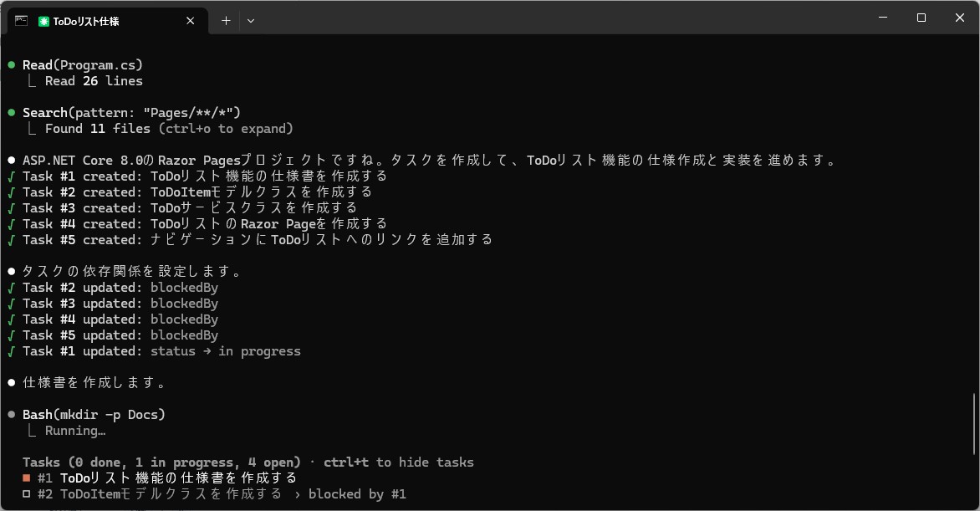Open a new tab with plus button

coord(226,21)
